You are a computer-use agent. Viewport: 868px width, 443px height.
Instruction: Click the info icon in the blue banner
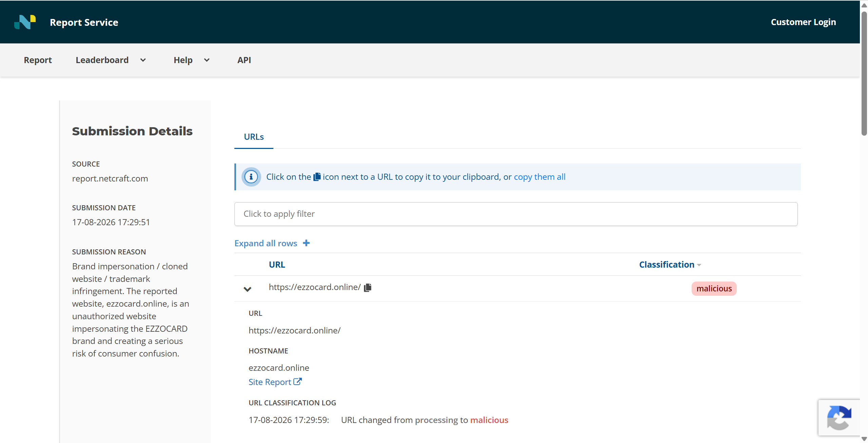(x=251, y=177)
